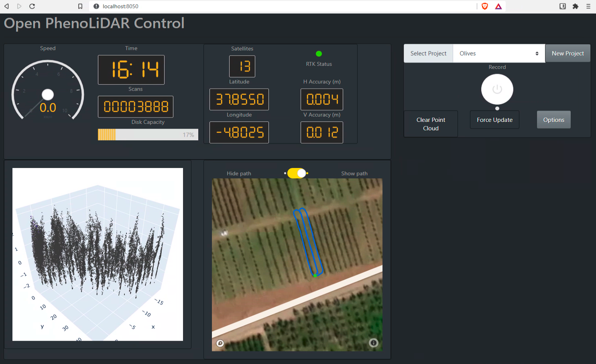Open the browser extensions puzzle icon
This screenshot has width=596, height=364.
pyautogui.click(x=576, y=6)
